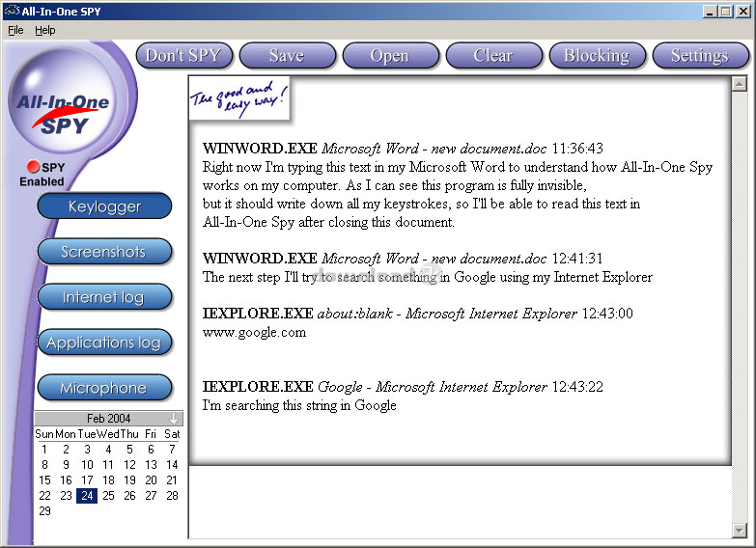This screenshot has height=548, width=756.
Task: Click the vertical scrollbar track
Action: [x=740, y=308]
